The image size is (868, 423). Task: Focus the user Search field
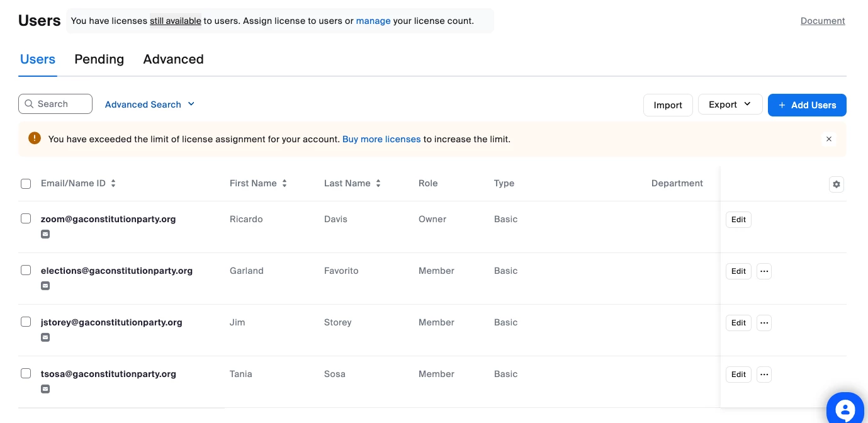pos(55,104)
